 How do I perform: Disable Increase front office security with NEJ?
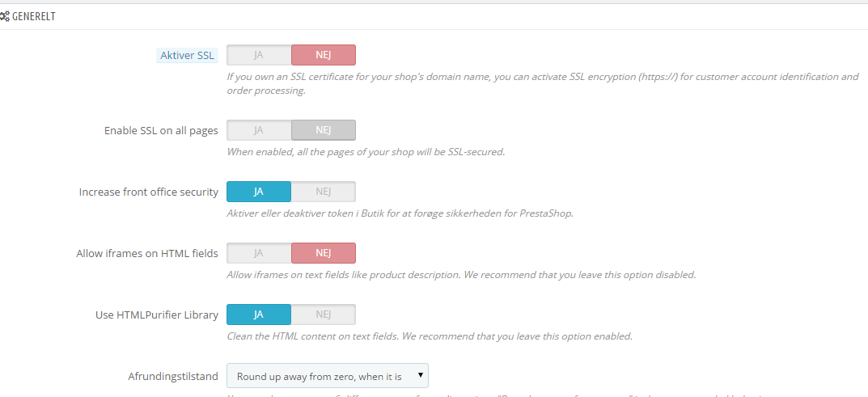324,192
